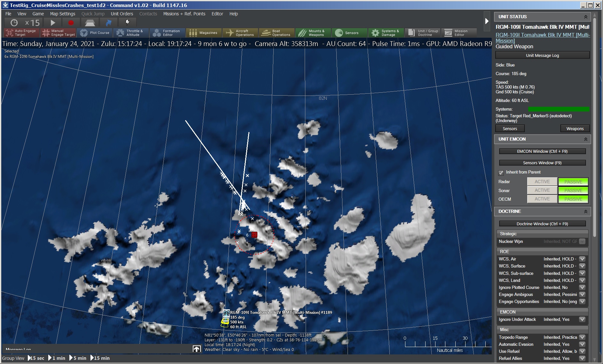Click Weapons button in Unit Status
The image size is (603, 364).
tap(575, 128)
